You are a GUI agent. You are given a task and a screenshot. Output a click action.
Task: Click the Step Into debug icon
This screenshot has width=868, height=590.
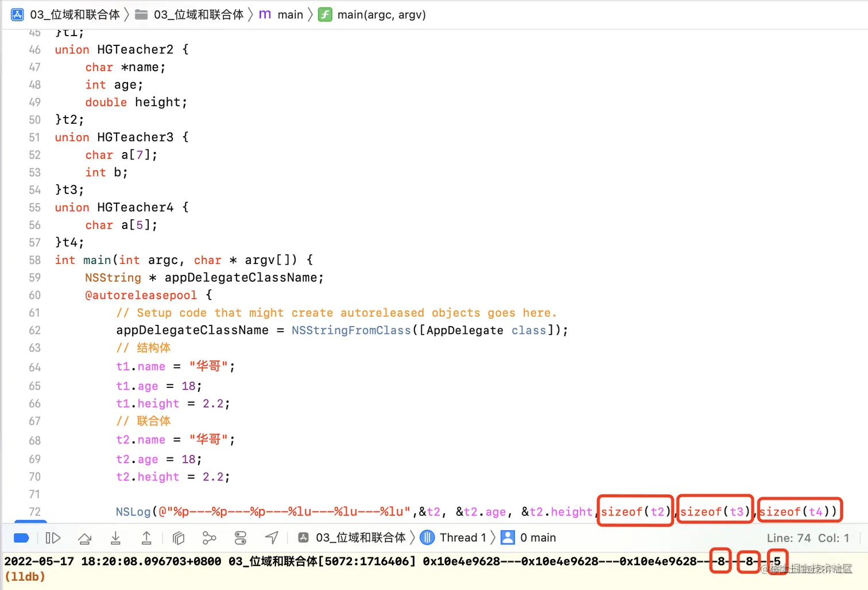[115, 538]
